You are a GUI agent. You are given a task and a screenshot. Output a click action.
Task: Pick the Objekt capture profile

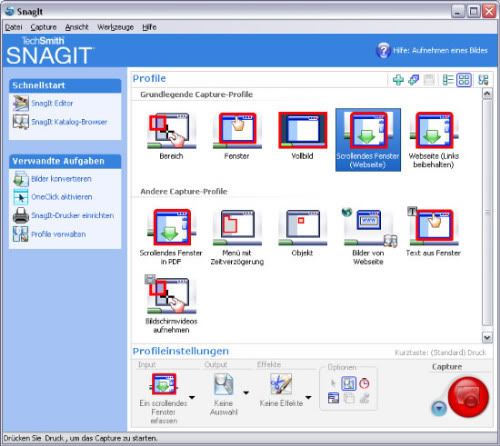pyautogui.click(x=303, y=228)
